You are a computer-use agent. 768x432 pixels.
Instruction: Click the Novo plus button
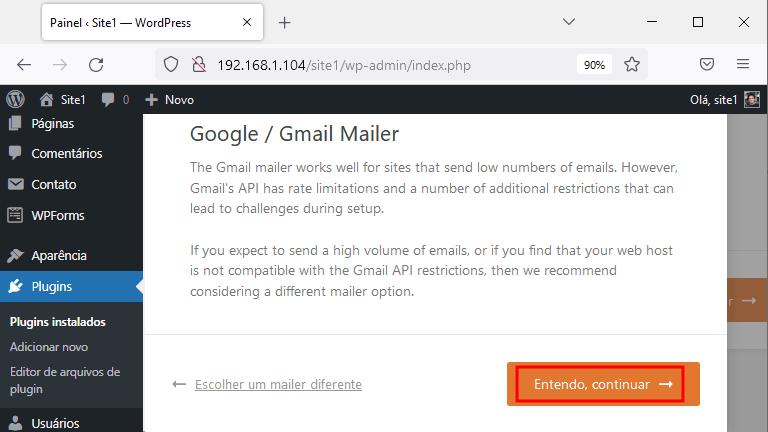click(x=169, y=99)
